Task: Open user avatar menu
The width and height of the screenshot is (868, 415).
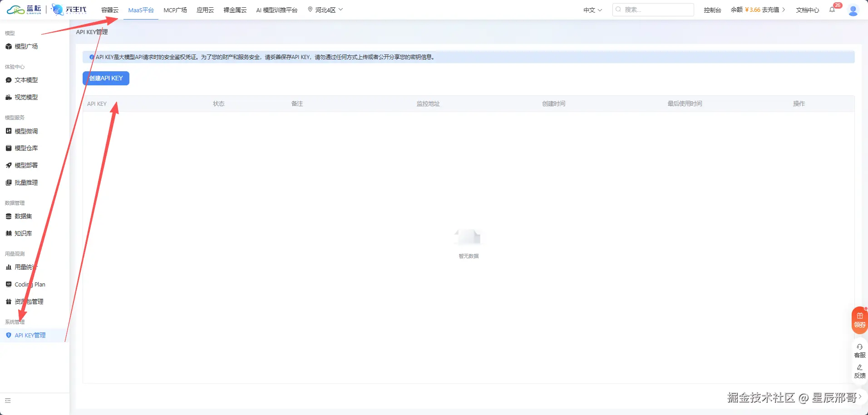Action: pyautogui.click(x=853, y=10)
